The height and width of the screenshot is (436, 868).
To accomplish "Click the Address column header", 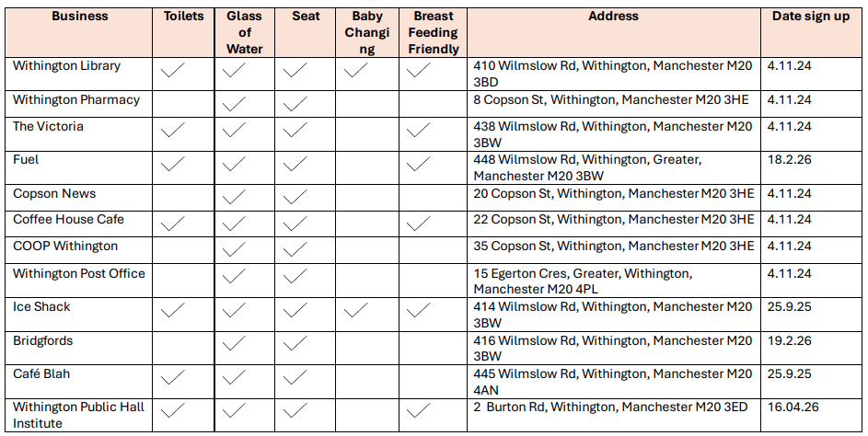I will click(x=614, y=17).
